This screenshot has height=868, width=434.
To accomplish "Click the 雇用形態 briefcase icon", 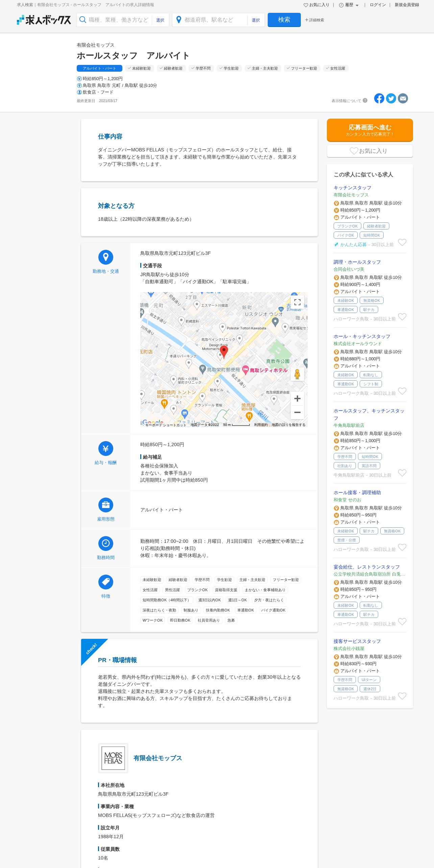I will (x=106, y=505).
